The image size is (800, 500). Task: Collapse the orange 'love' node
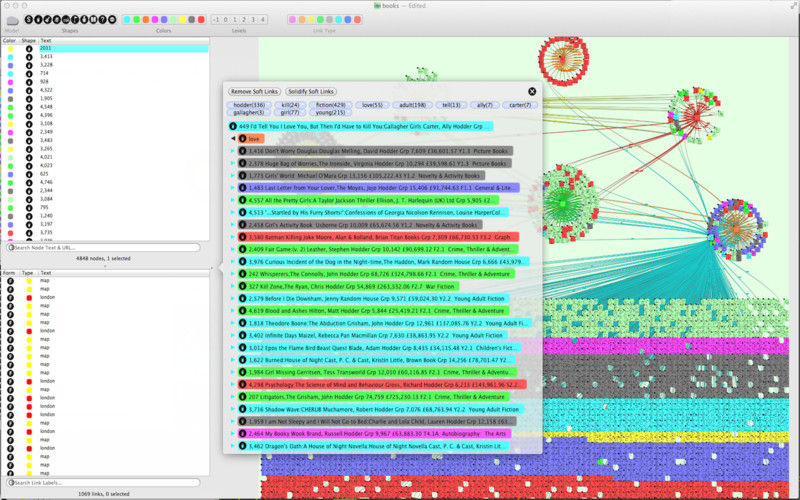click(233, 139)
